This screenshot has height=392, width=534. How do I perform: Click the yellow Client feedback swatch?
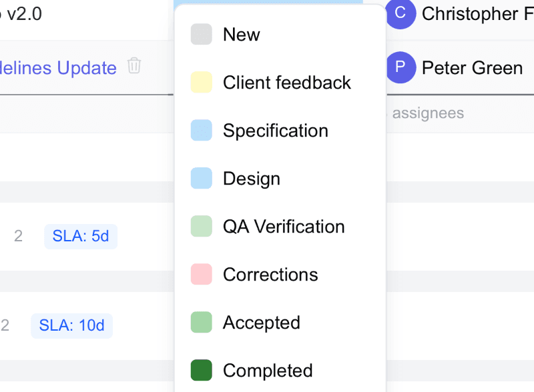pos(202,83)
